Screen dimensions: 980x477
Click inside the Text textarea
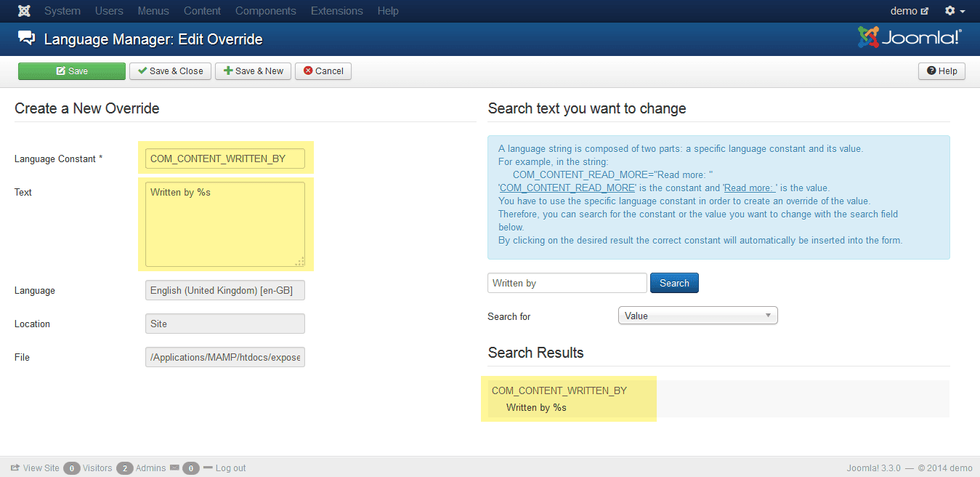click(x=225, y=224)
